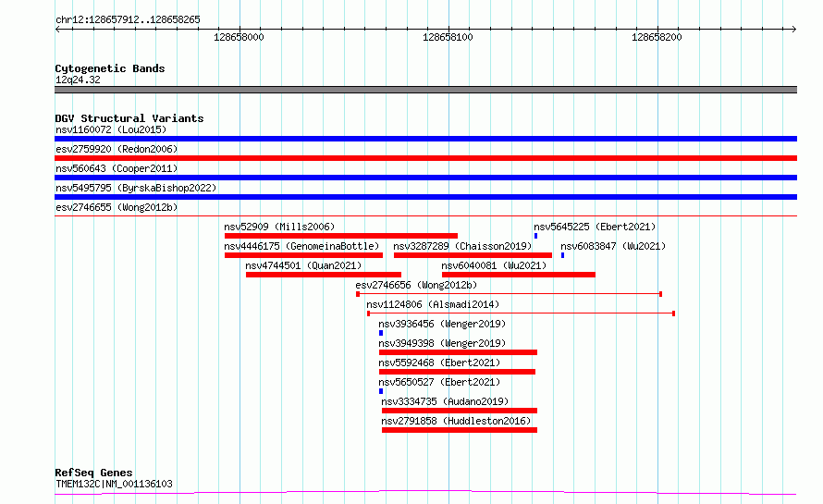Open nsv5645225 (Ebert2021) label
The image size is (823, 504).
click(595, 227)
